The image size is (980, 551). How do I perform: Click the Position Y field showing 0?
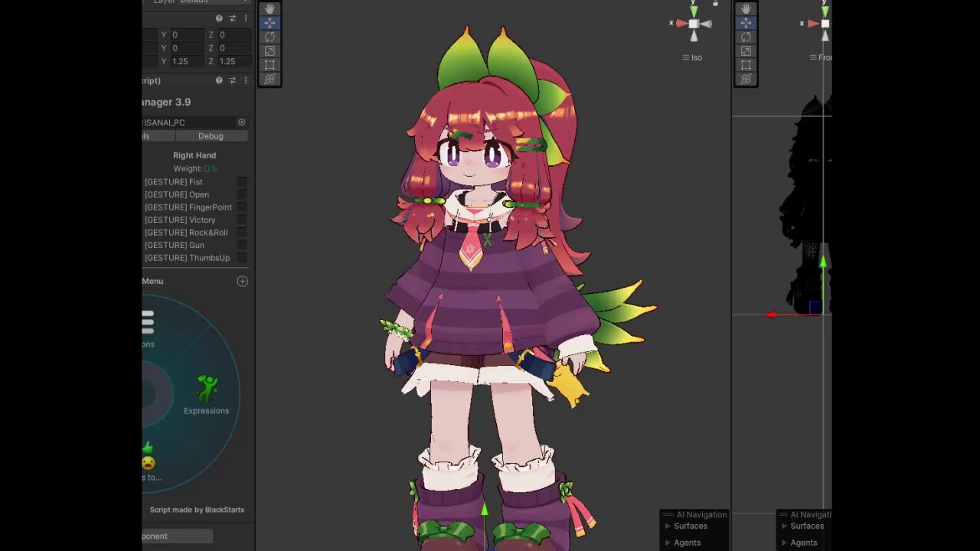187,35
